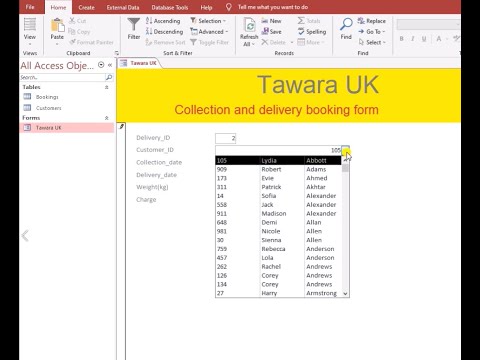The width and height of the screenshot is (480, 360).
Task: Click the search magnifier in navigation pane
Action: click(x=109, y=77)
